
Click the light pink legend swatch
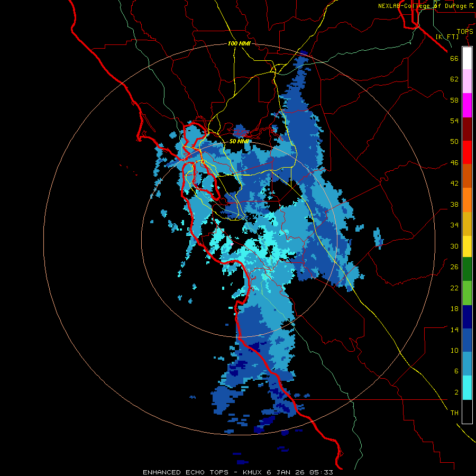tap(467, 81)
